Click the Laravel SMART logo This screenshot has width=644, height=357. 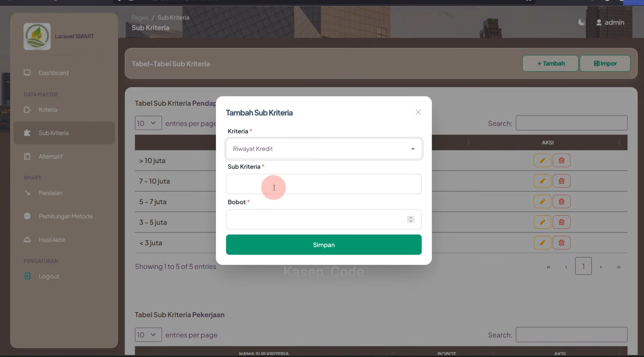pos(37,37)
